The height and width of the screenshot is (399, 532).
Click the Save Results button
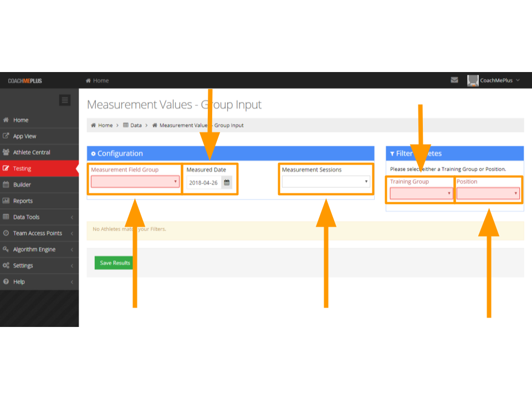tap(114, 263)
